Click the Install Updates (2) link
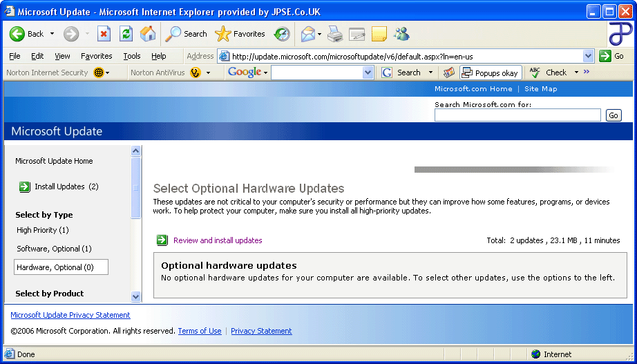The image size is (637, 364). pyautogui.click(x=66, y=187)
